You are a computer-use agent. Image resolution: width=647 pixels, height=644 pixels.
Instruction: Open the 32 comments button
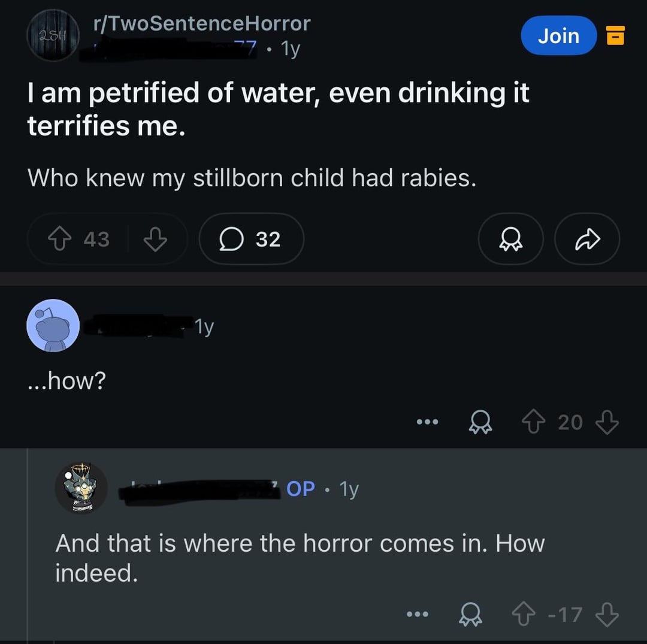[251, 240]
